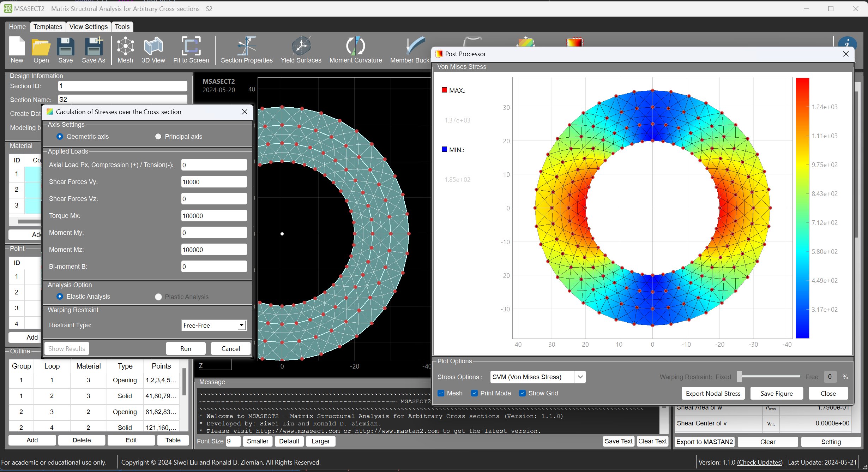This screenshot has height=472, width=868.
Task: Click the Show Results button
Action: [x=67, y=348]
